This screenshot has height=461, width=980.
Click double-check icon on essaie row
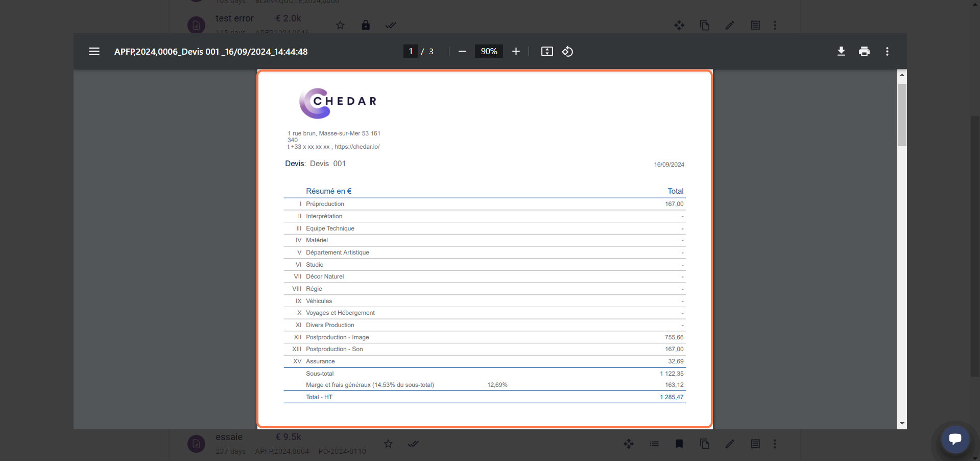413,444
